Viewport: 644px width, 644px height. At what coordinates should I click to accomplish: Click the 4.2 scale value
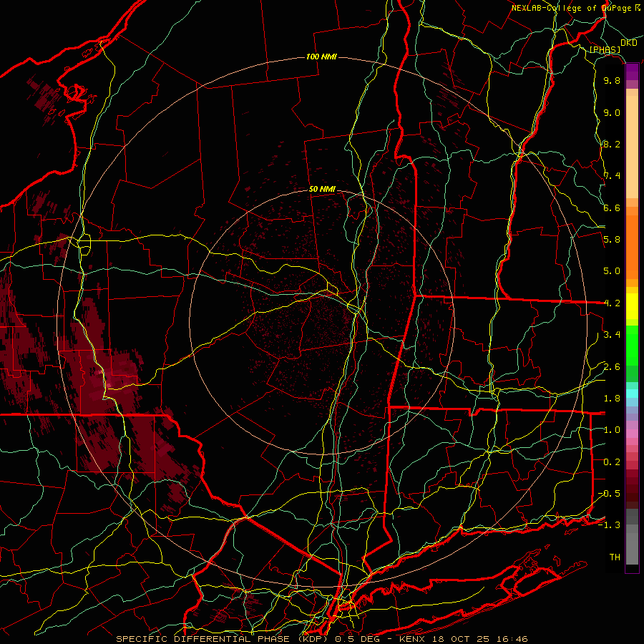click(x=612, y=303)
